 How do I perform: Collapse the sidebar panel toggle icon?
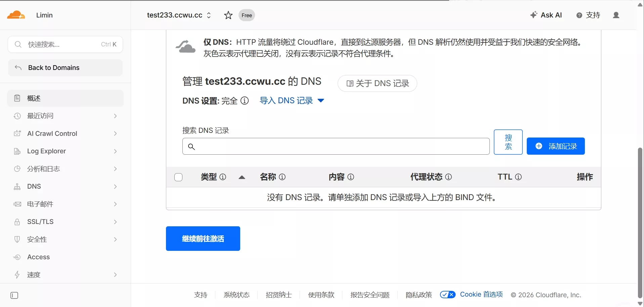click(14, 296)
